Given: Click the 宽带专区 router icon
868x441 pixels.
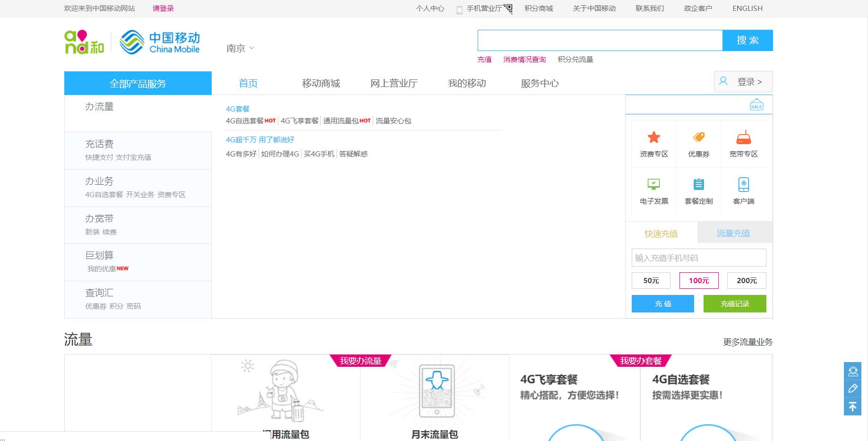Looking at the screenshot, I should pos(743,138).
